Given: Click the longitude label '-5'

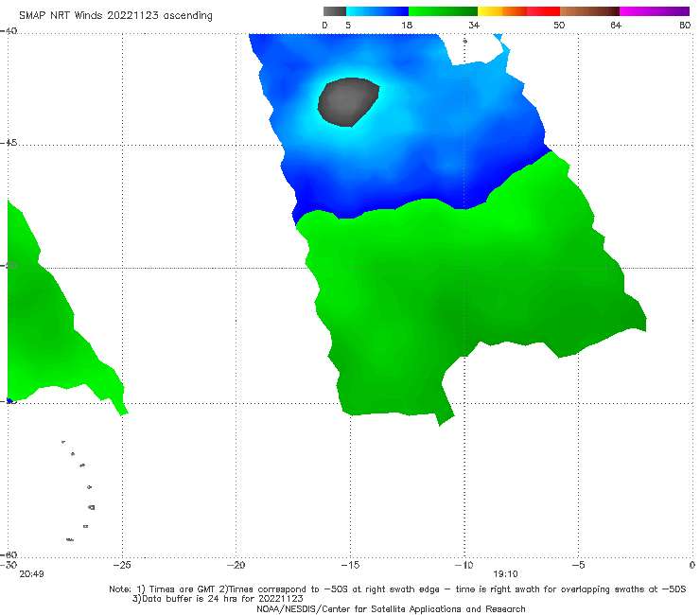Looking at the screenshot, I should [578, 565].
